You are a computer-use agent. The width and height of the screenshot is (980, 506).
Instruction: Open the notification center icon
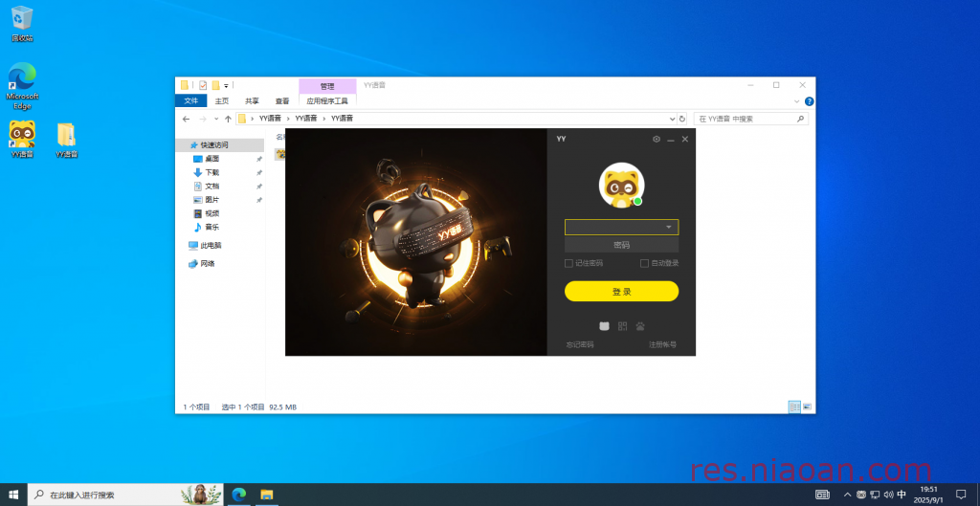pyautogui.click(x=961, y=495)
